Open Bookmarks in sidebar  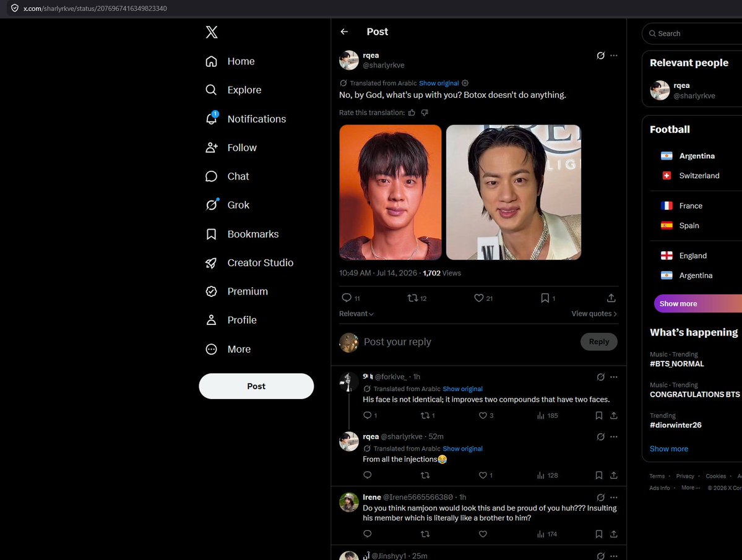tap(243, 234)
